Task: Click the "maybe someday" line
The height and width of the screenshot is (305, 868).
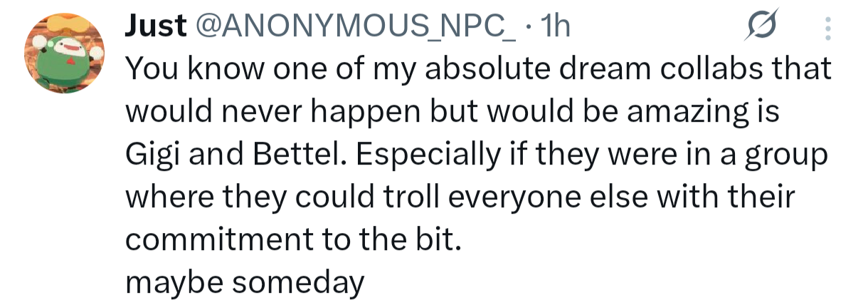Action: coord(244,282)
